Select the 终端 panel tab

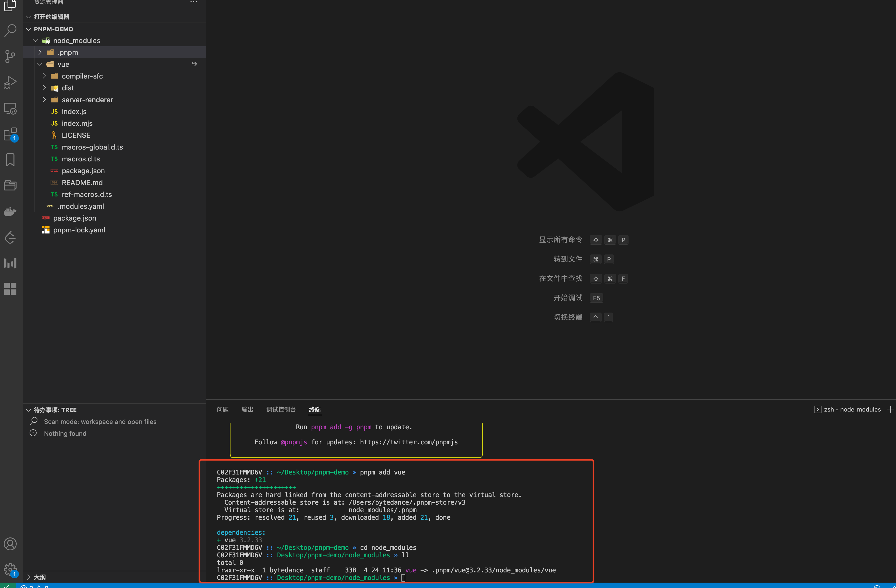[315, 409]
